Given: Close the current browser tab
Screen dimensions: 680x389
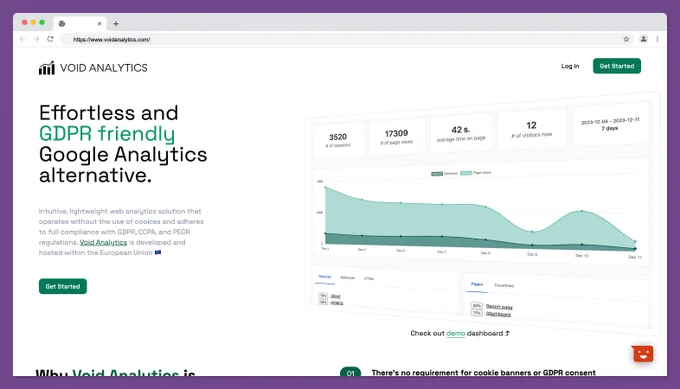Looking at the screenshot, I should pyautogui.click(x=99, y=24).
